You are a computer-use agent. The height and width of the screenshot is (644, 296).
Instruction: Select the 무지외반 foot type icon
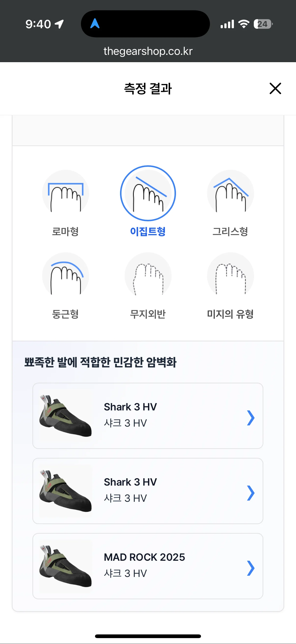pyautogui.click(x=148, y=276)
